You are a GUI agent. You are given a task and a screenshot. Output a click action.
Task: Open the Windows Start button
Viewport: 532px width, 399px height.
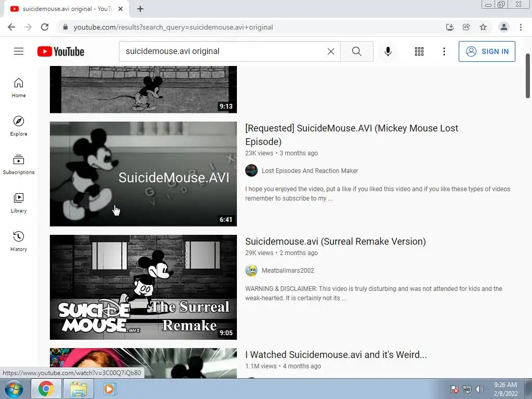click(x=14, y=389)
